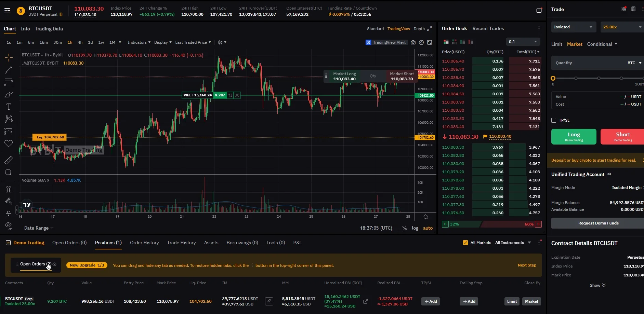
Task: Open the forecasting and position tools
Action: [x=9, y=131]
